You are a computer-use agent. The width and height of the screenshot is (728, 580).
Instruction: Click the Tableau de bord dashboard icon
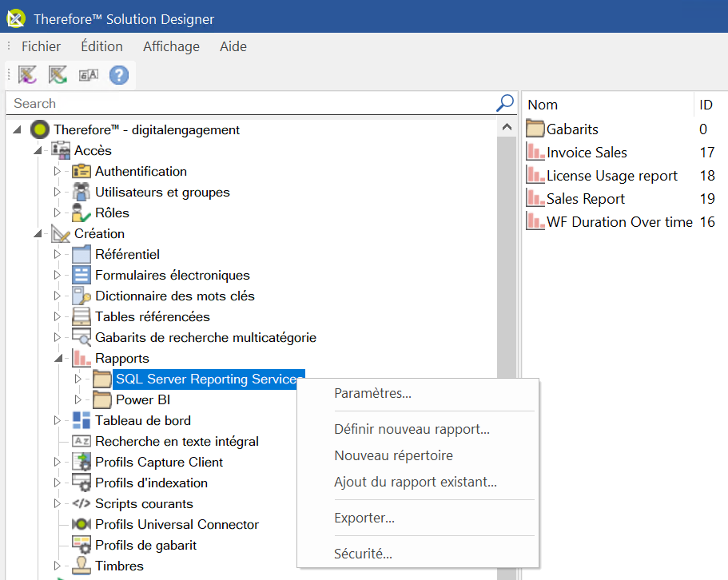click(x=82, y=420)
